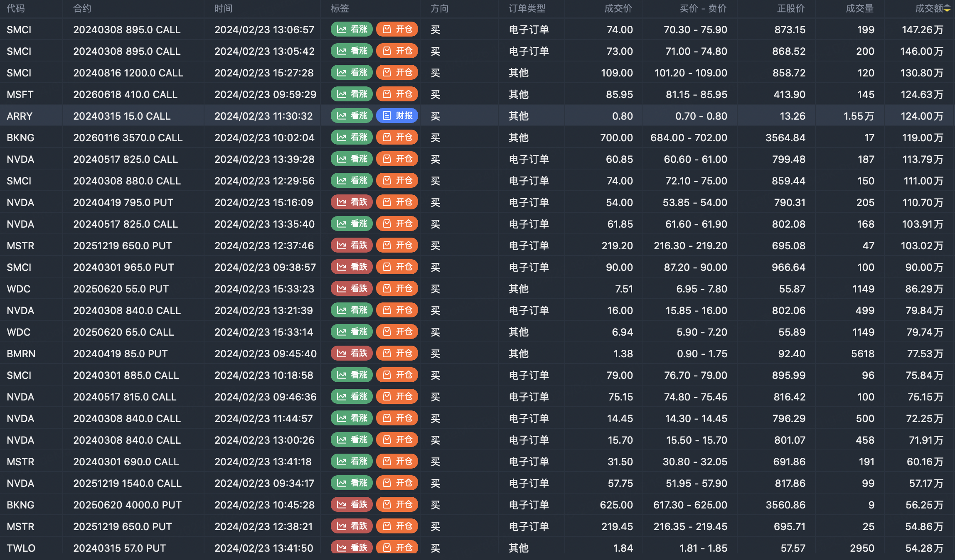This screenshot has height=560, width=955.
Task: Select the BKNG 20250620 4000.0 PUT row
Action: point(127,505)
